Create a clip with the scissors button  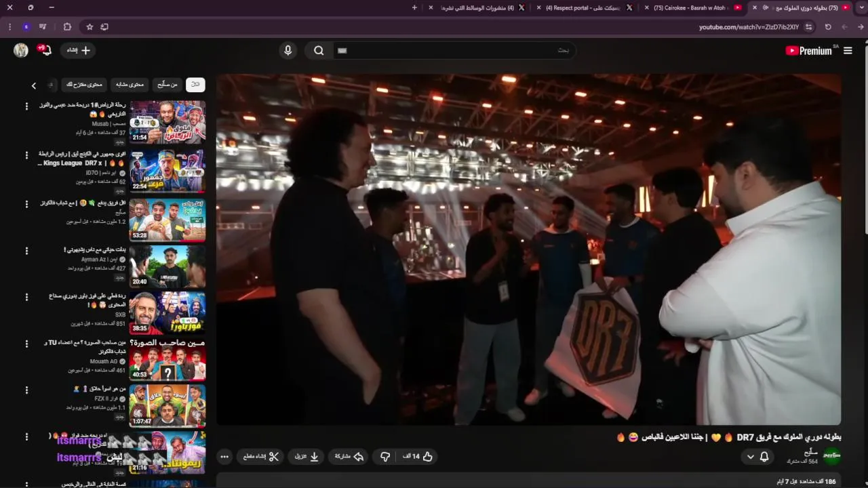point(261,457)
